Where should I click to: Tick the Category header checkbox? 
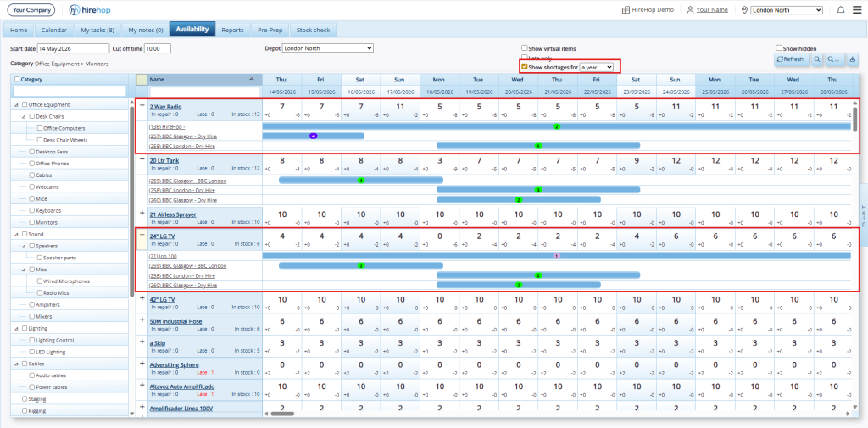click(17, 79)
